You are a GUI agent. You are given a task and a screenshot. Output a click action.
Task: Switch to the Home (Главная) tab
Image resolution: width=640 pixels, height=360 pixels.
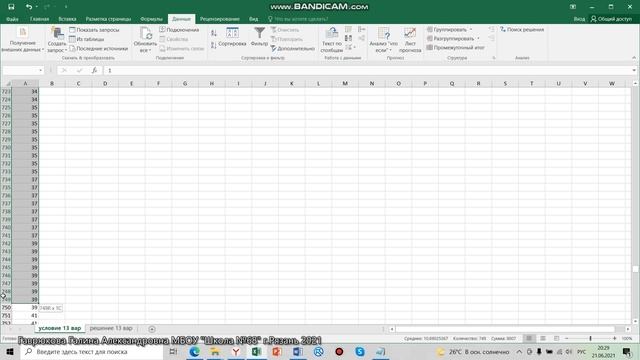coord(39,19)
